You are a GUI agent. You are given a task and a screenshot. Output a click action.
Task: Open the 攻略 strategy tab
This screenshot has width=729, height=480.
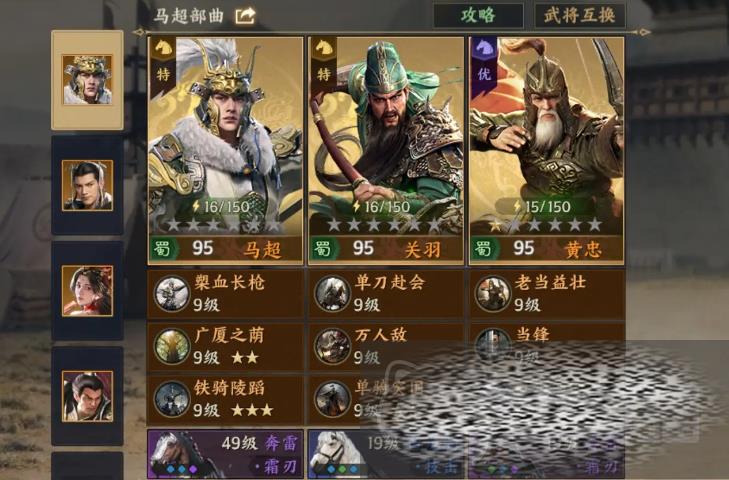pyautogui.click(x=478, y=16)
